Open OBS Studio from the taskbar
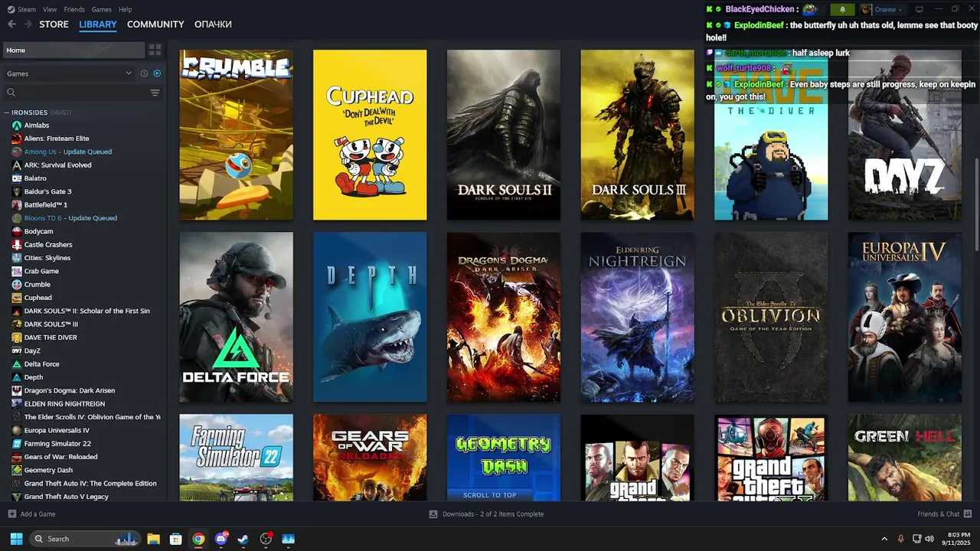The height and width of the screenshot is (551, 980). coord(266,539)
